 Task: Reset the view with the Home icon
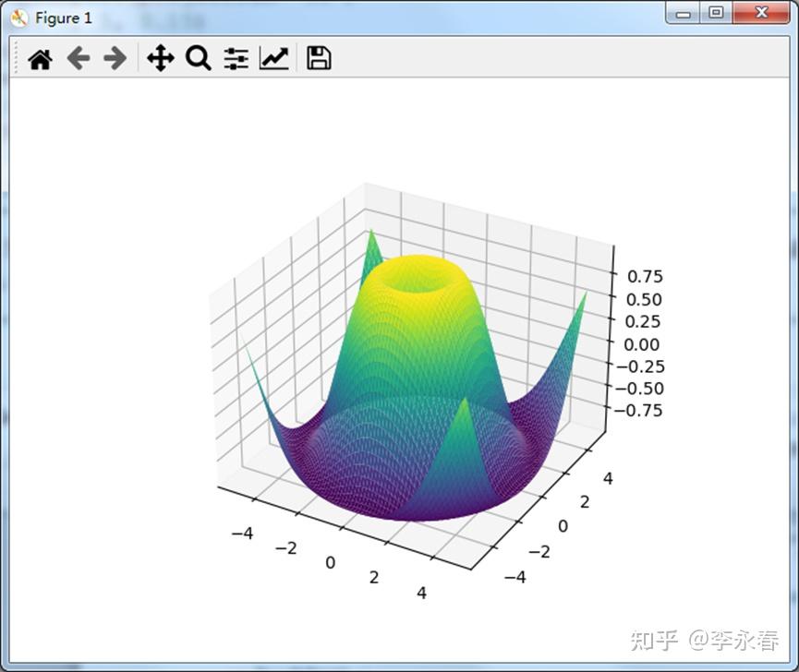[41, 58]
